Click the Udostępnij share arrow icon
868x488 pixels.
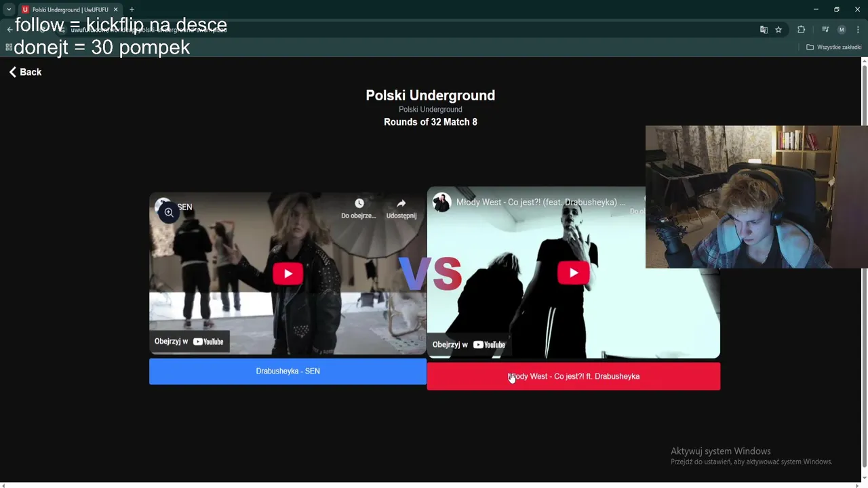(x=401, y=203)
